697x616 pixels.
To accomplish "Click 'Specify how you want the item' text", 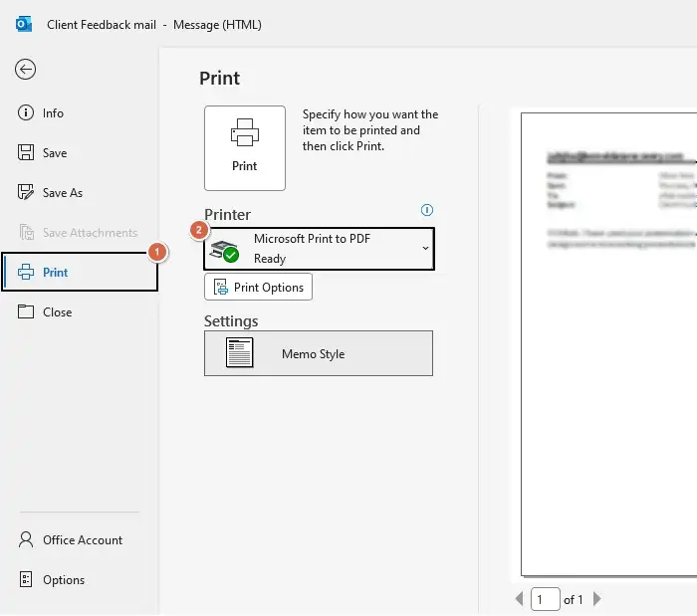I will click(370, 130).
